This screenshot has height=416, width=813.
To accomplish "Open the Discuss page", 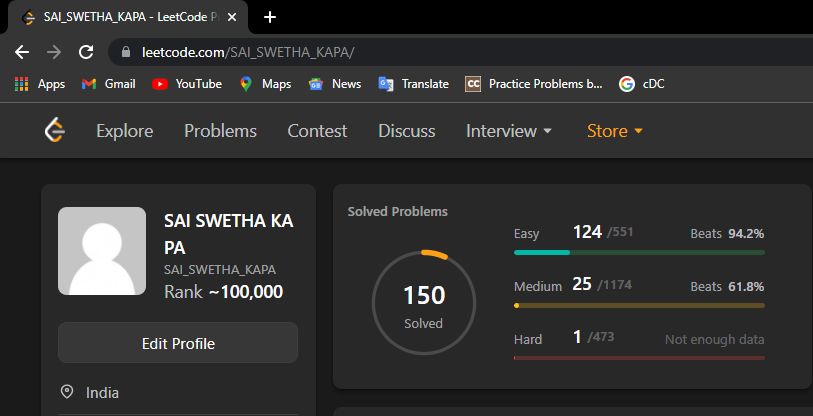I will click(x=406, y=131).
